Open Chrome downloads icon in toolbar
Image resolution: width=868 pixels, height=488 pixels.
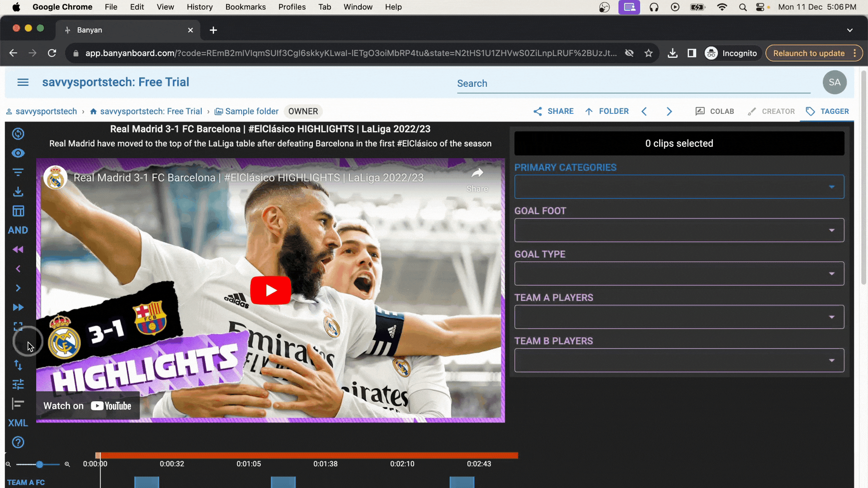pos(673,53)
